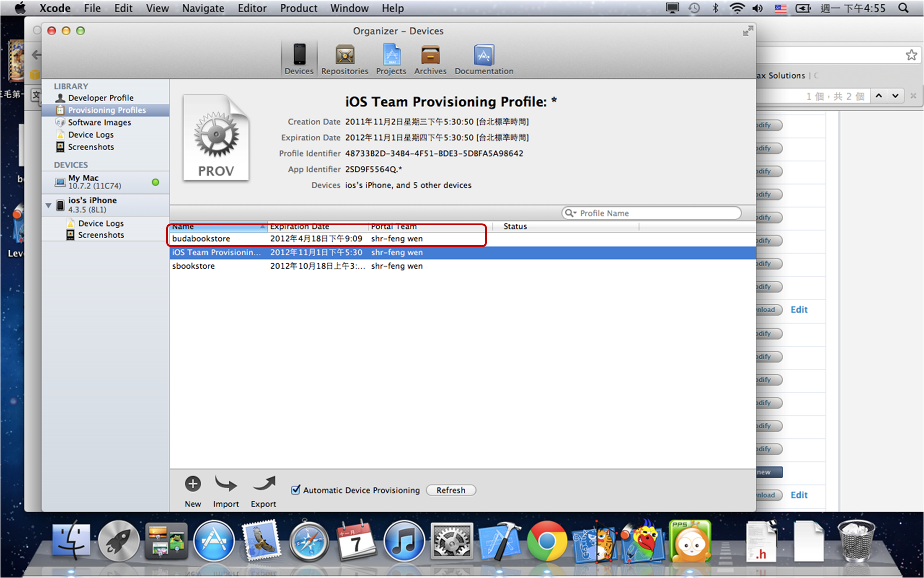
Task: Open the Documentation section icon
Action: click(x=484, y=59)
